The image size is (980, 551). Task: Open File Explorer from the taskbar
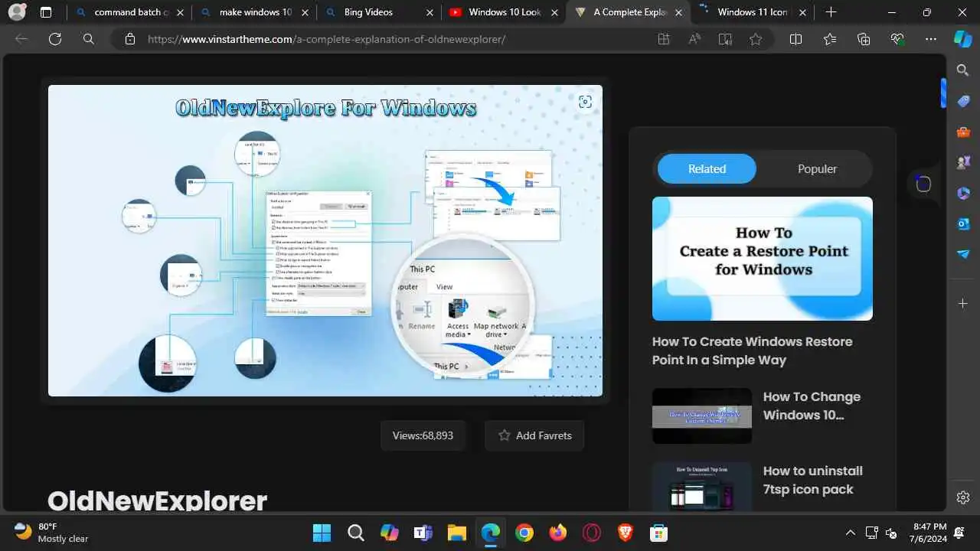click(x=456, y=532)
